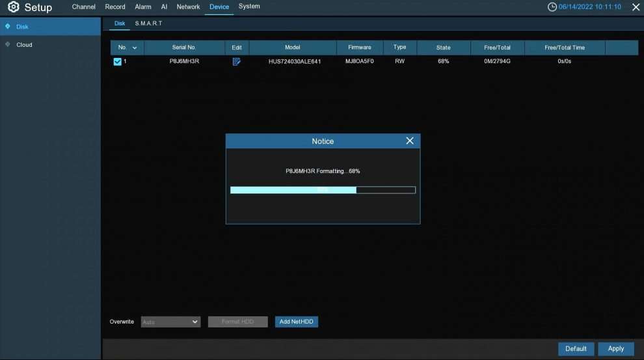Click the Overwrite label
Viewport: 644px width, 360px height.
coord(122,322)
